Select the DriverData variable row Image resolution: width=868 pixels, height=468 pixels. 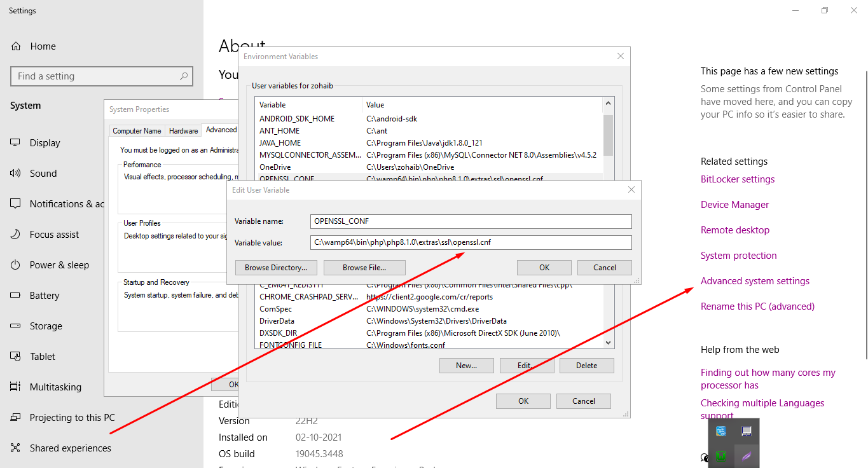tap(429, 321)
